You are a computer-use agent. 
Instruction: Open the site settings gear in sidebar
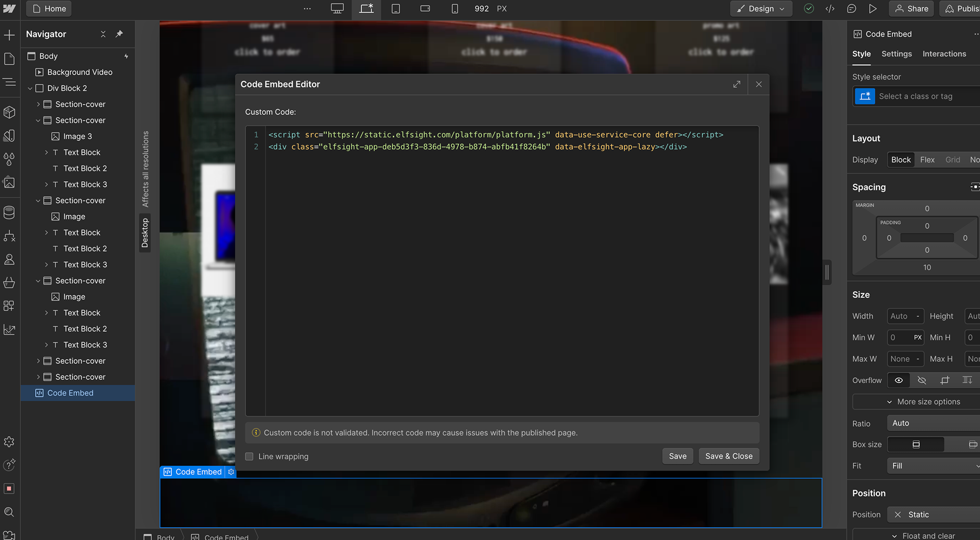tap(9, 441)
